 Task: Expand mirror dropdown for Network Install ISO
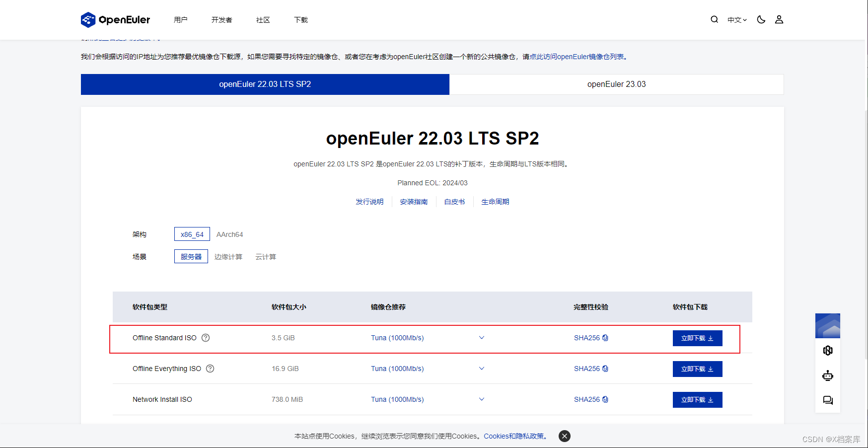tap(481, 399)
